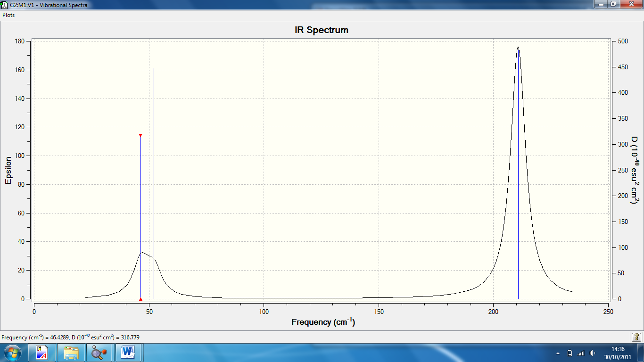Click the 450 tick on the D axis
Image resolution: width=644 pixels, height=362 pixels.
coord(623,67)
